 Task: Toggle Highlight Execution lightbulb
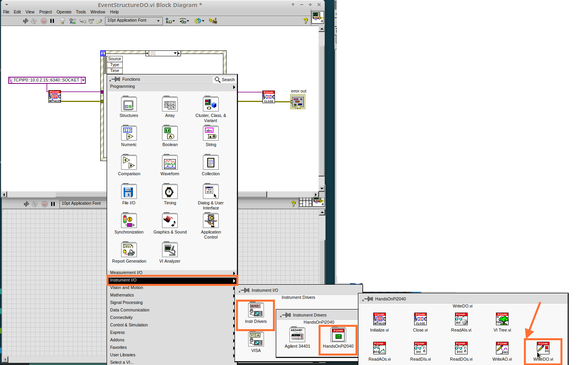62,21
